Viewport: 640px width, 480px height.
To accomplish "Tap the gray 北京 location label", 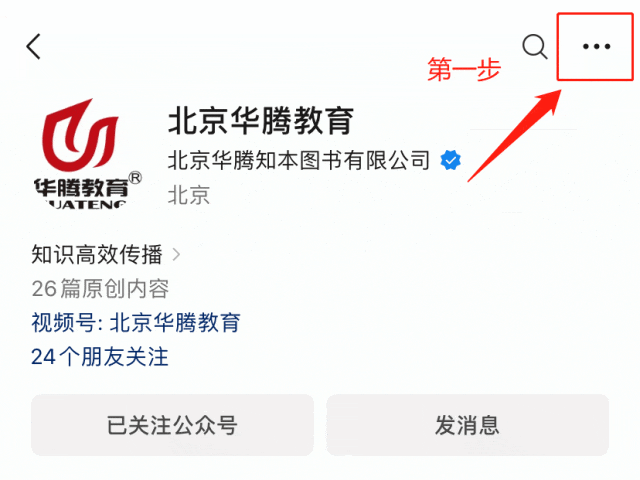I will [x=189, y=195].
